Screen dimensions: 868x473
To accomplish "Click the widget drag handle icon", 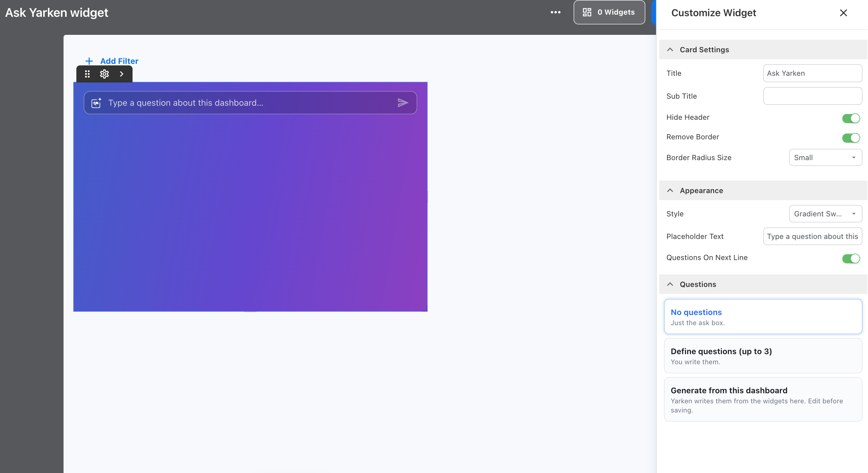I will pyautogui.click(x=87, y=74).
